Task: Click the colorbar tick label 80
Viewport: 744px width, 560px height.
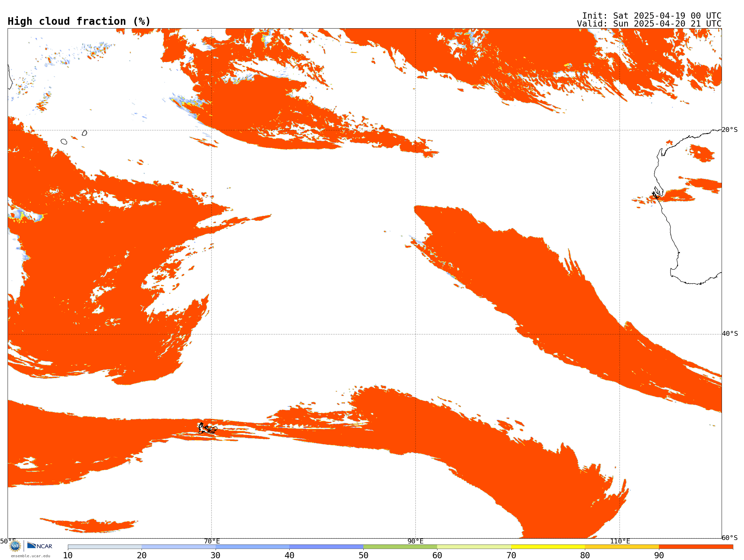Action: click(585, 556)
